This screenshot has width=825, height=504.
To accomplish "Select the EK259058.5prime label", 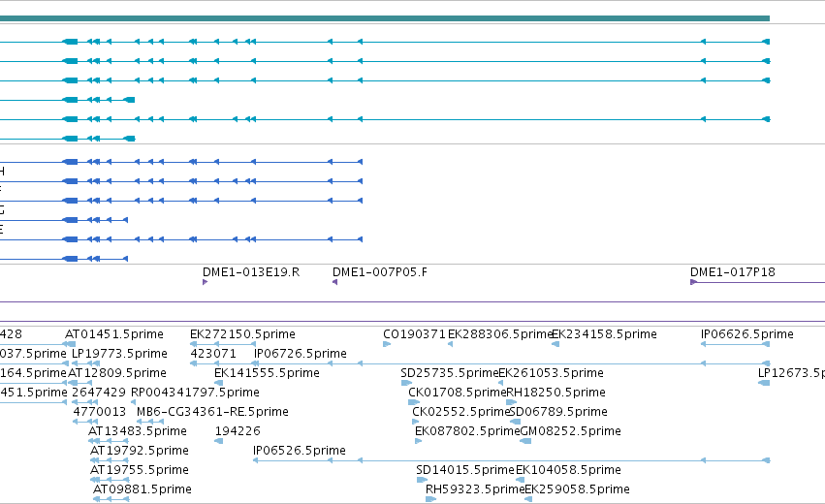I will click(x=577, y=489).
